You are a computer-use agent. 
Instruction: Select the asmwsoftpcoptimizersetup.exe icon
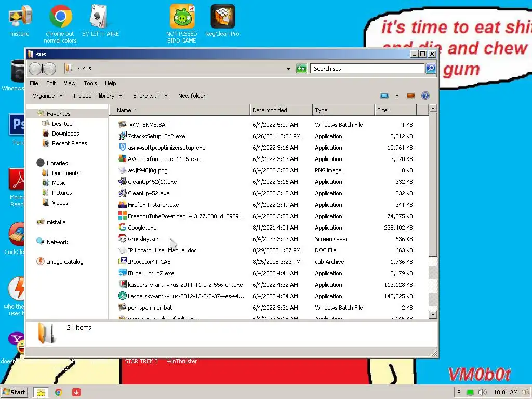pyautogui.click(x=122, y=147)
